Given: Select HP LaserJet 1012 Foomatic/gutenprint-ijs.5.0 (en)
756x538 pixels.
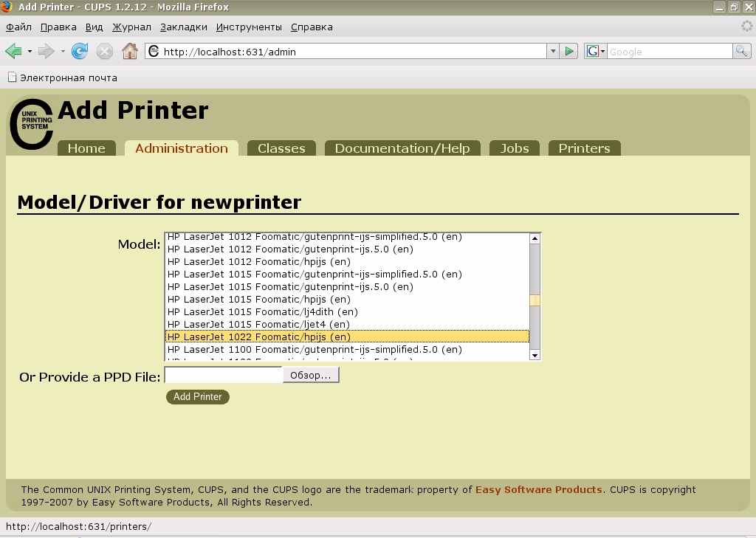Looking at the screenshot, I should [x=347, y=249].
